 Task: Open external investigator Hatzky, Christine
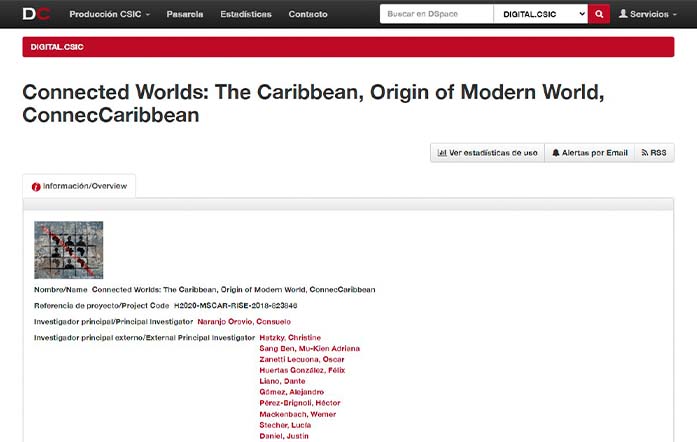tap(289, 338)
